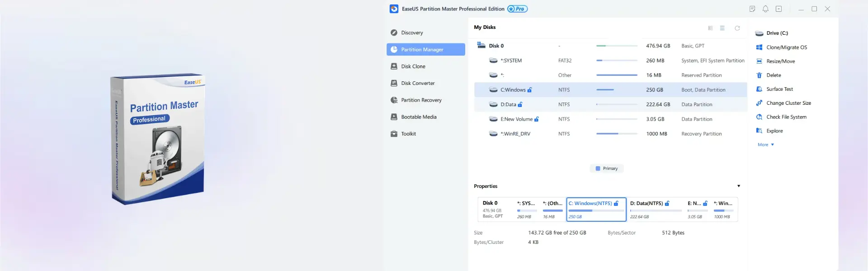Click Clone/Migrate OS action
The width and height of the screenshot is (868, 271).
787,47
